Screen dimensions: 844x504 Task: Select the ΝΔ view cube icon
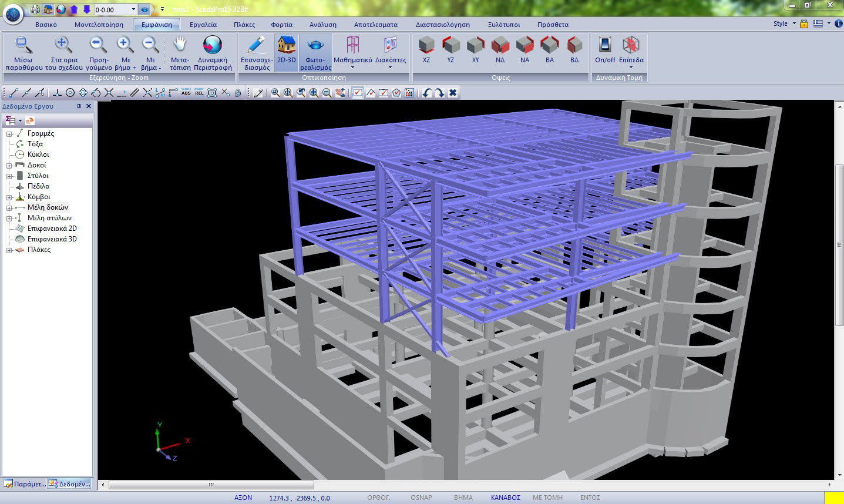point(500,46)
